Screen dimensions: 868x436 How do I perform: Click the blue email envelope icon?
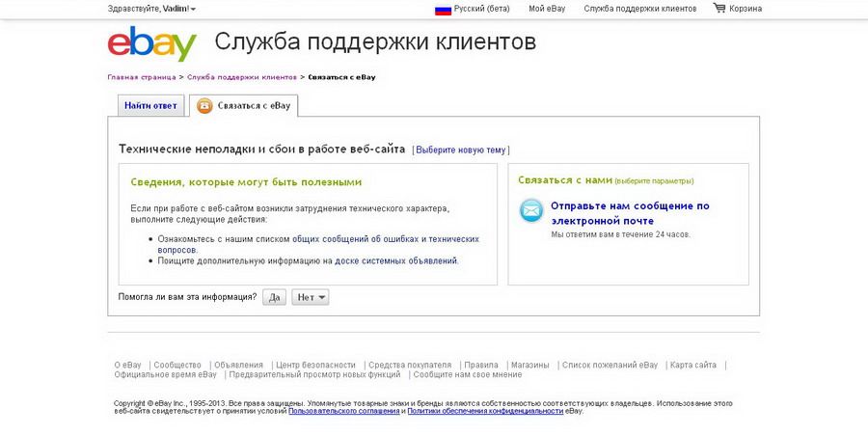tap(531, 211)
